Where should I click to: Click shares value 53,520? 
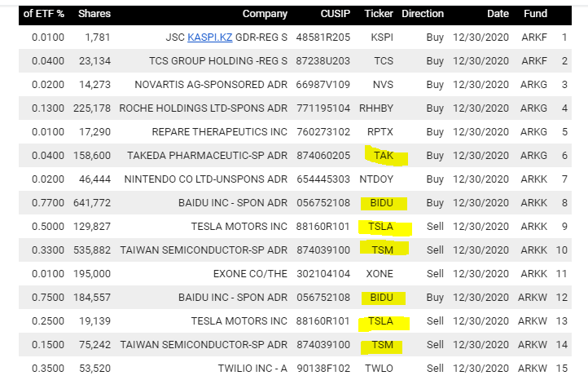pos(94,369)
